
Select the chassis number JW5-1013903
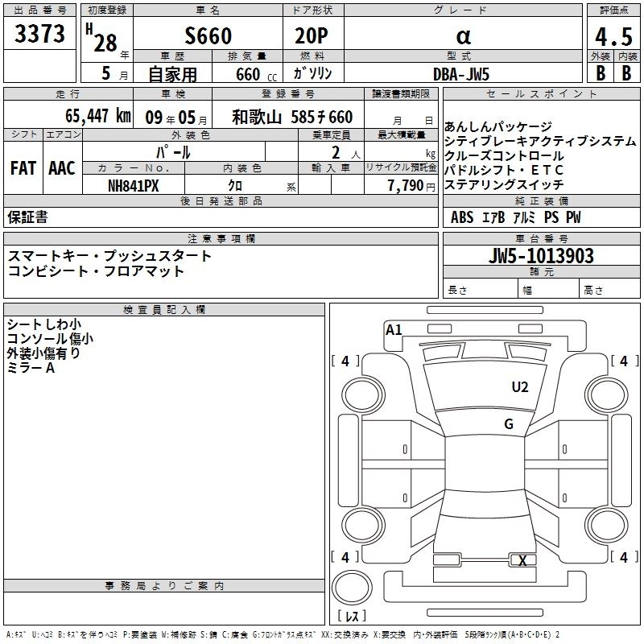pos(541,256)
